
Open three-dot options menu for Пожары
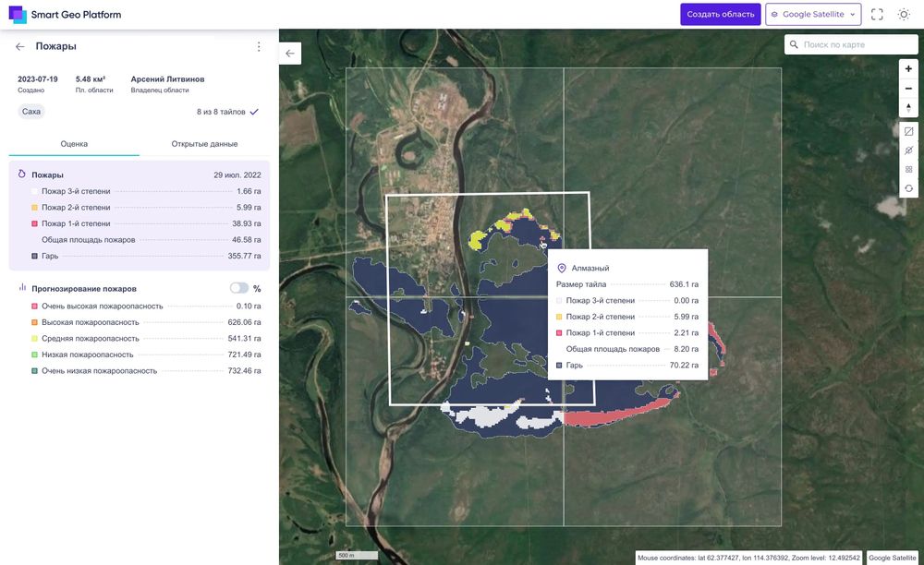click(x=259, y=46)
